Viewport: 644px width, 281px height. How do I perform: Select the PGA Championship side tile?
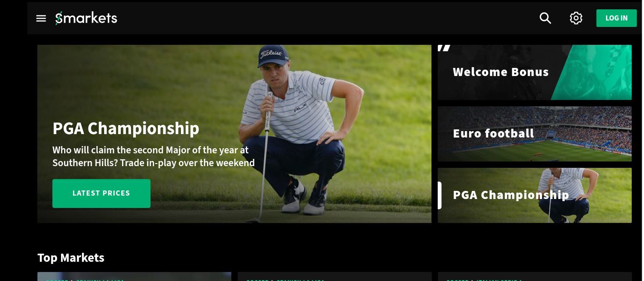[x=534, y=195]
